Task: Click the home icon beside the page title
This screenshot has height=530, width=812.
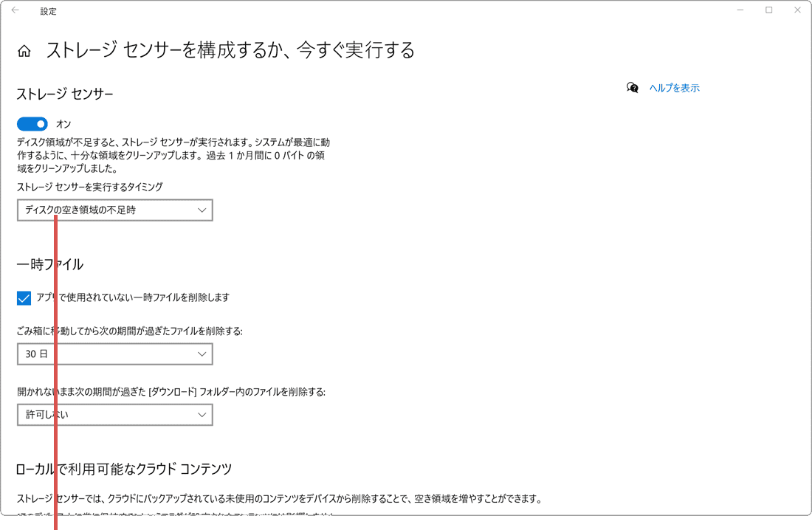Action: tap(24, 50)
